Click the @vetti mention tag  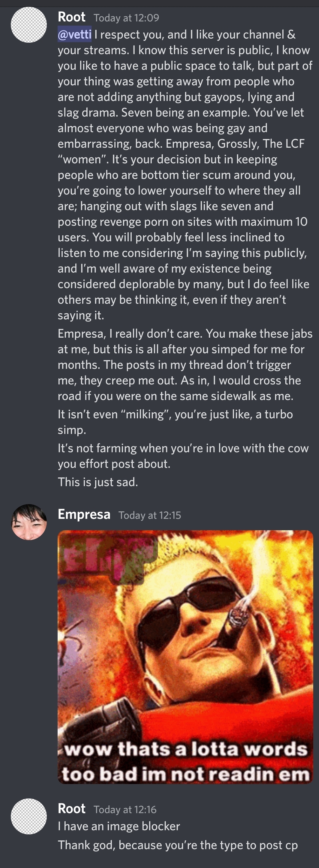click(74, 34)
